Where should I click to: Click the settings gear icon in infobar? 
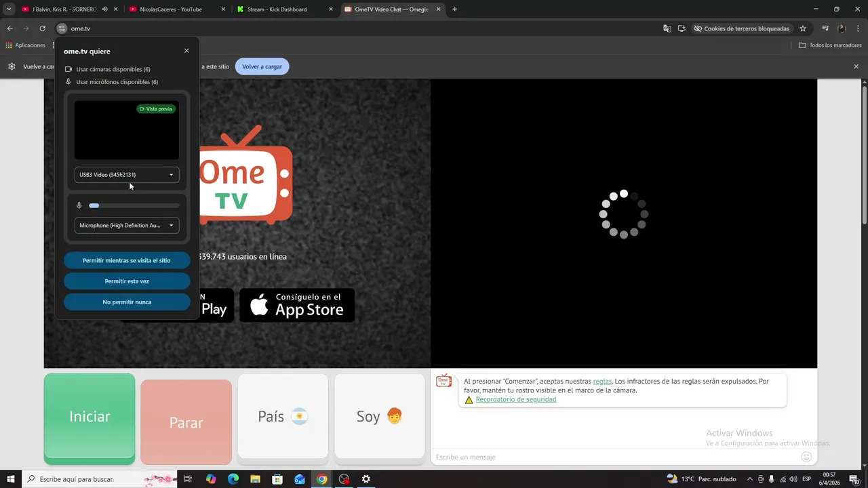(x=12, y=66)
